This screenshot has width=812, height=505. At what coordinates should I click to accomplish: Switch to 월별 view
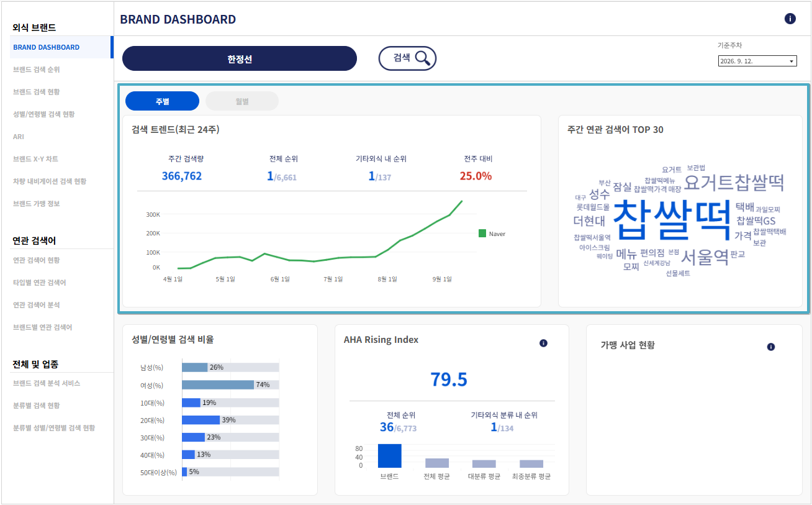pos(242,101)
